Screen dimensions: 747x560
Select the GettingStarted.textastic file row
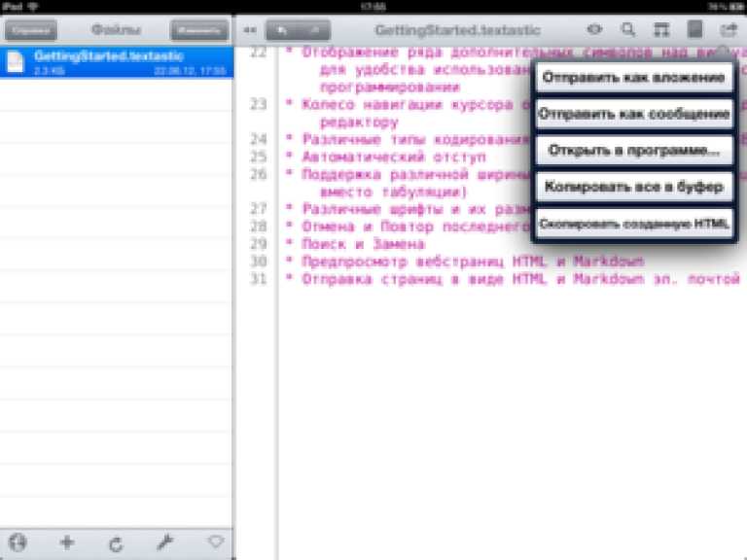pos(117,62)
